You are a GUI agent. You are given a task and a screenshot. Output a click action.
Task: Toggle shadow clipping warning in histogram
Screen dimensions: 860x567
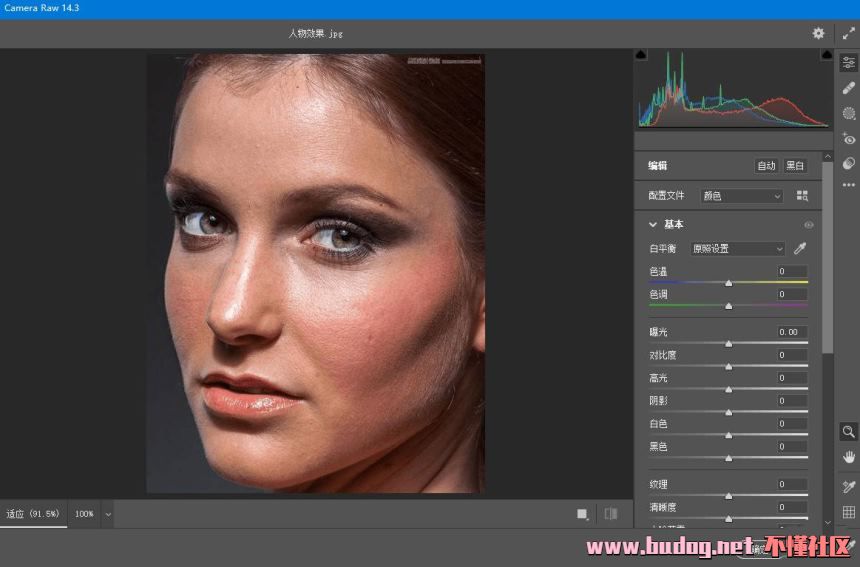pyautogui.click(x=641, y=55)
